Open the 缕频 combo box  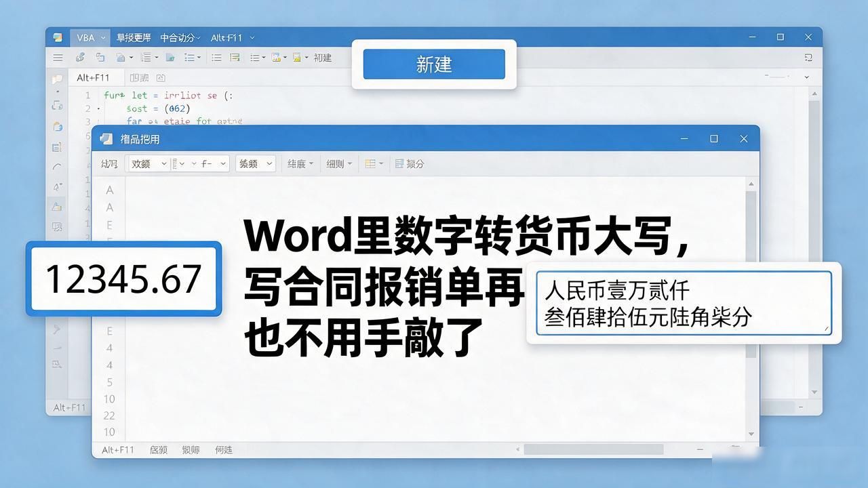255,163
